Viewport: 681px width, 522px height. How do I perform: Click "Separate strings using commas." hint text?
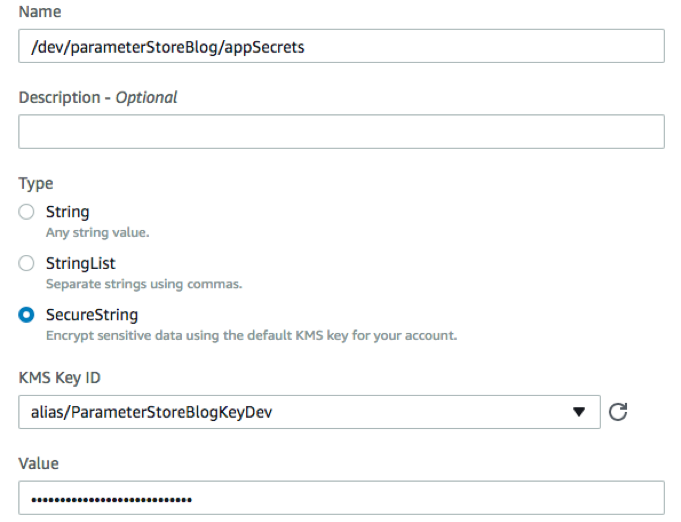pos(144,284)
